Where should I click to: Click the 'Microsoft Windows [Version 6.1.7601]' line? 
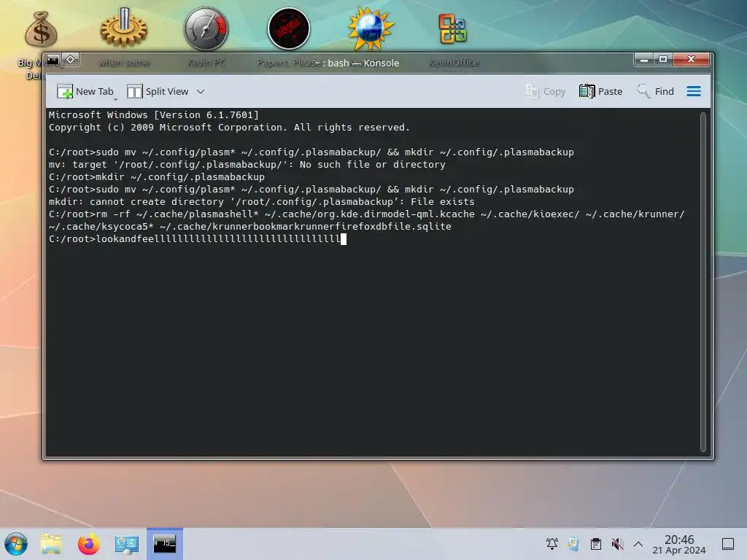(x=154, y=114)
